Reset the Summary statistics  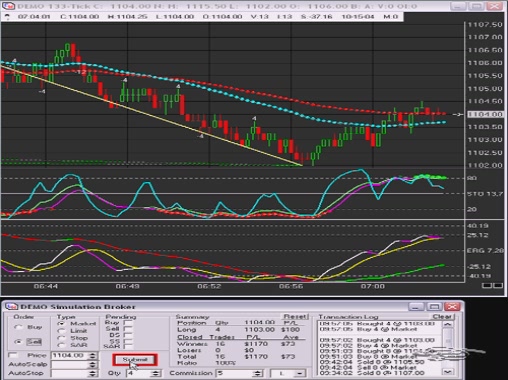(295, 316)
